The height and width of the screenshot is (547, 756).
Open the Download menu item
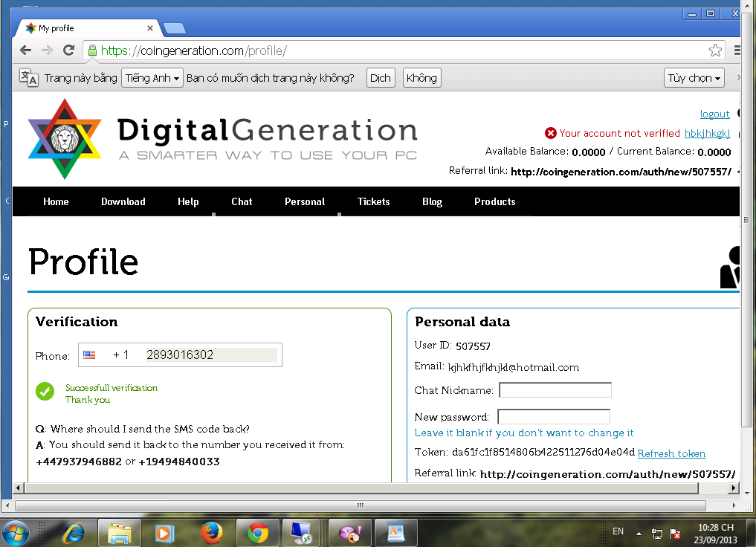(x=123, y=201)
